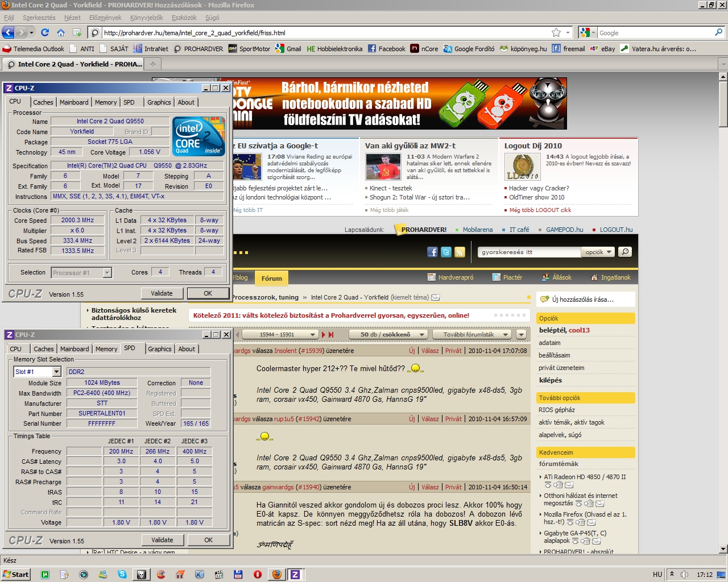Open Állások link
This screenshot has width=728, height=582.
(x=556, y=277)
